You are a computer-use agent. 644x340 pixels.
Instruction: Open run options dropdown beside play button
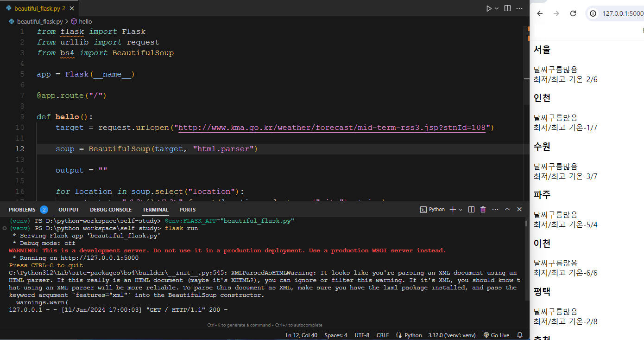point(497,8)
